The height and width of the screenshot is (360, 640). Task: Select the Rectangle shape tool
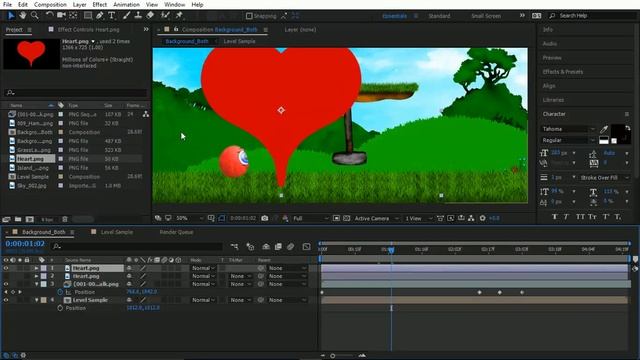click(88, 16)
